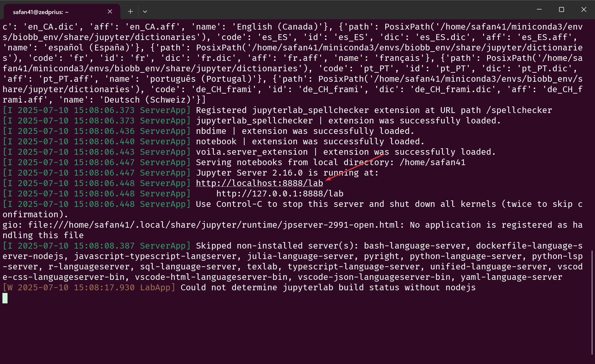The width and height of the screenshot is (595, 364).
Task: Click empty title bar area beside tabs
Action: coord(339,10)
